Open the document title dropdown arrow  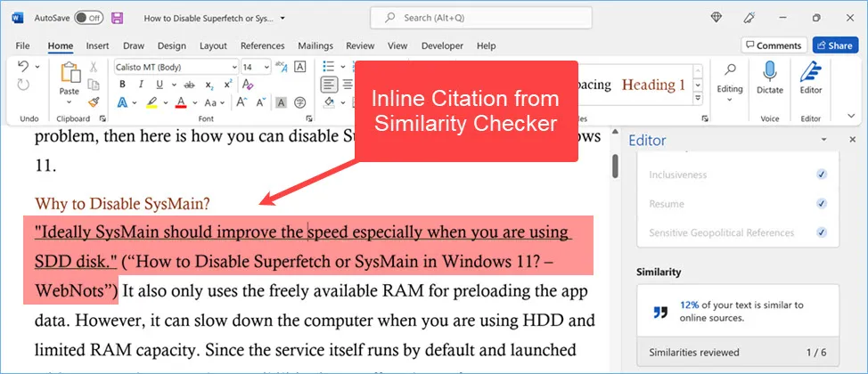283,18
